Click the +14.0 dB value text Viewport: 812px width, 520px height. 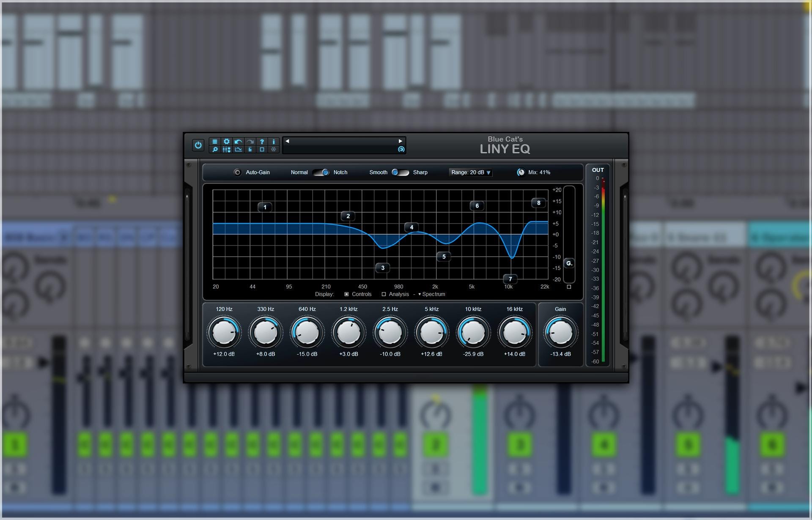514,354
